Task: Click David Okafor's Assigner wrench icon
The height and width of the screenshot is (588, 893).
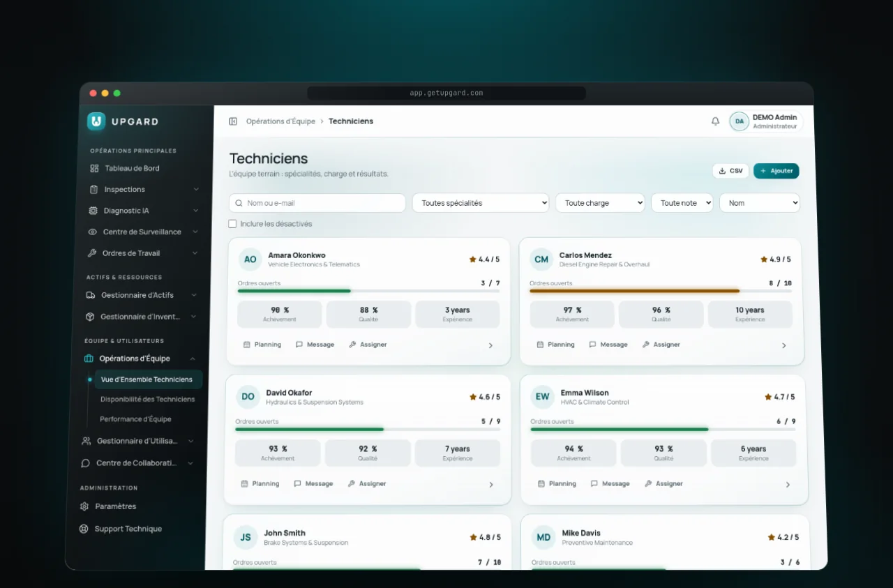Action: pyautogui.click(x=351, y=483)
